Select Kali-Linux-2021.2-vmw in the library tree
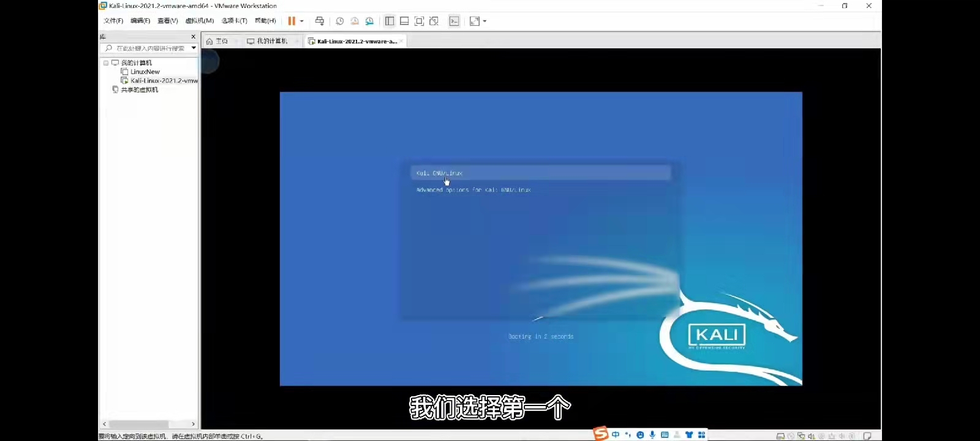 pos(164,80)
